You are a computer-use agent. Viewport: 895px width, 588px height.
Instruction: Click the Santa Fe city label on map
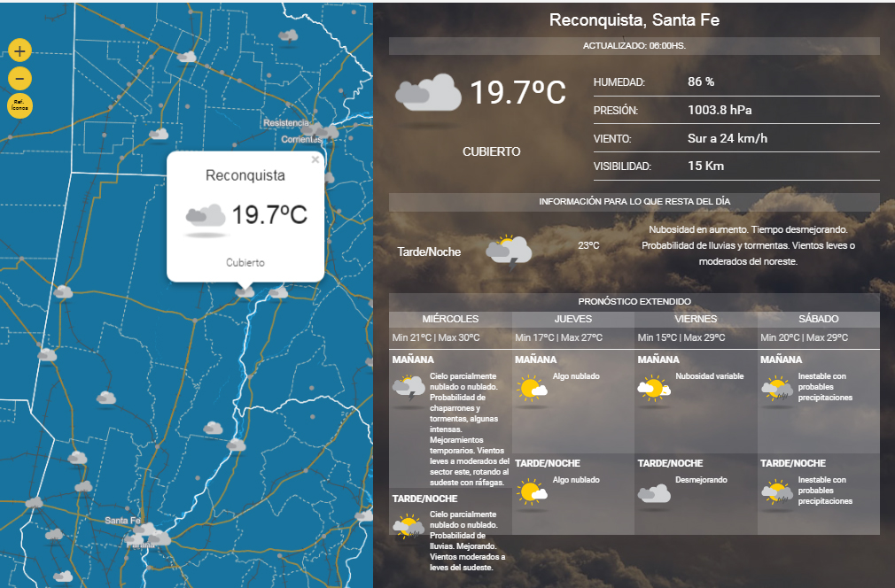tap(122, 520)
